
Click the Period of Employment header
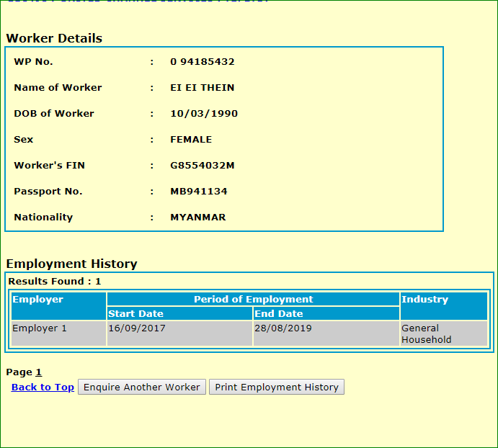point(253,300)
